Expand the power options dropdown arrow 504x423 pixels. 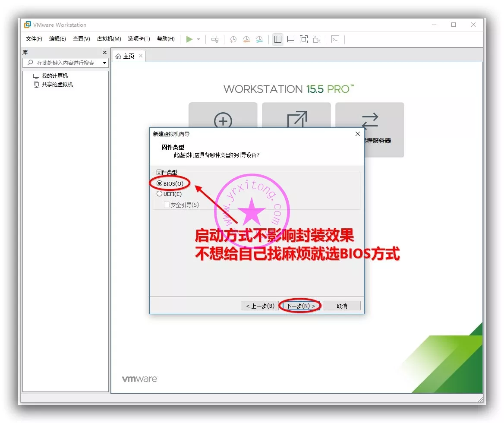[x=198, y=39]
